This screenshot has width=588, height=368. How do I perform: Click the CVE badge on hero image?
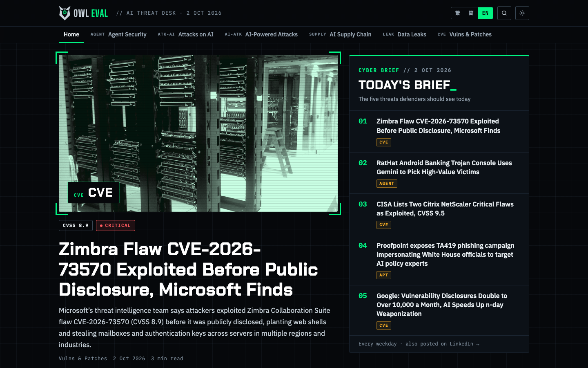[94, 193]
